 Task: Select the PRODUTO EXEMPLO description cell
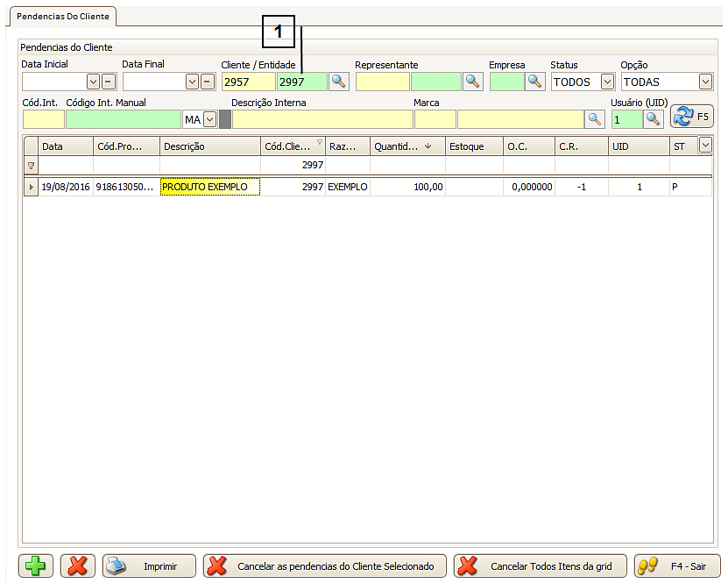[209, 187]
